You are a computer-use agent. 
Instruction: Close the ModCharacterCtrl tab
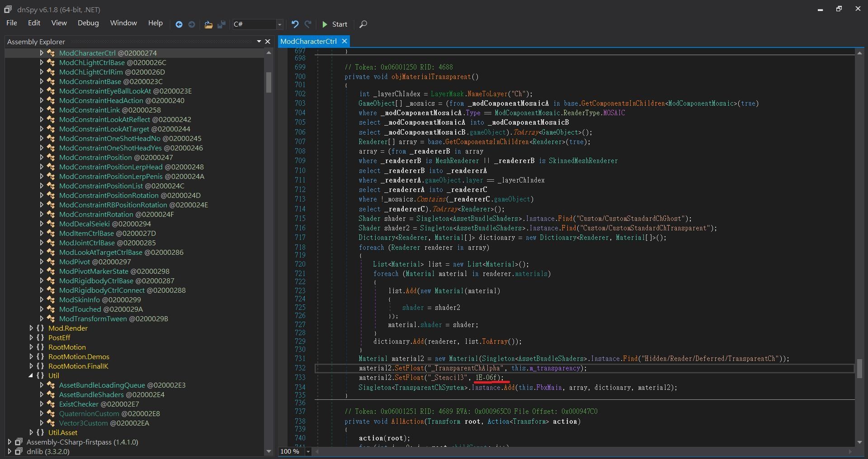[344, 41]
